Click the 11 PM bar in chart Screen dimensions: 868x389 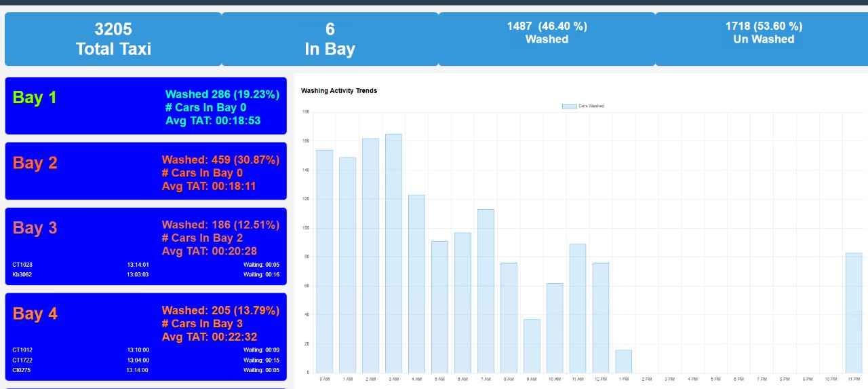(854, 312)
